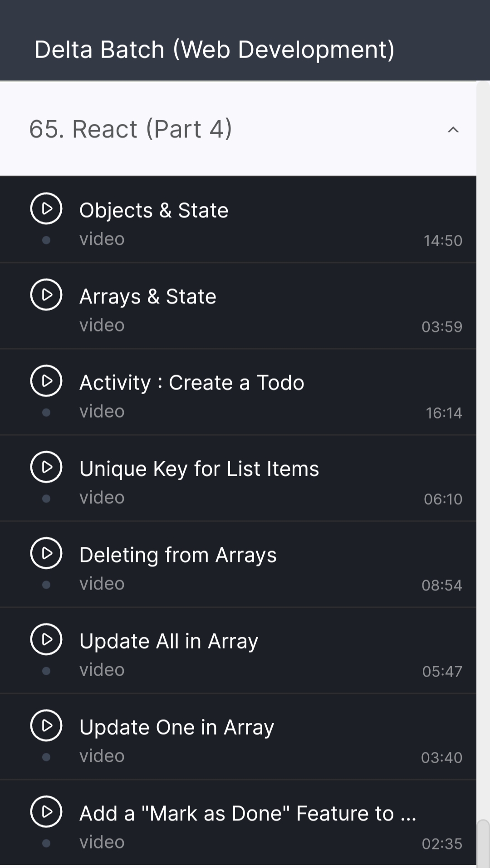This screenshot has height=868, width=490.
Task: Click play icon for Update All in Array
Action: pyautogui.click(x=46, y=639)
